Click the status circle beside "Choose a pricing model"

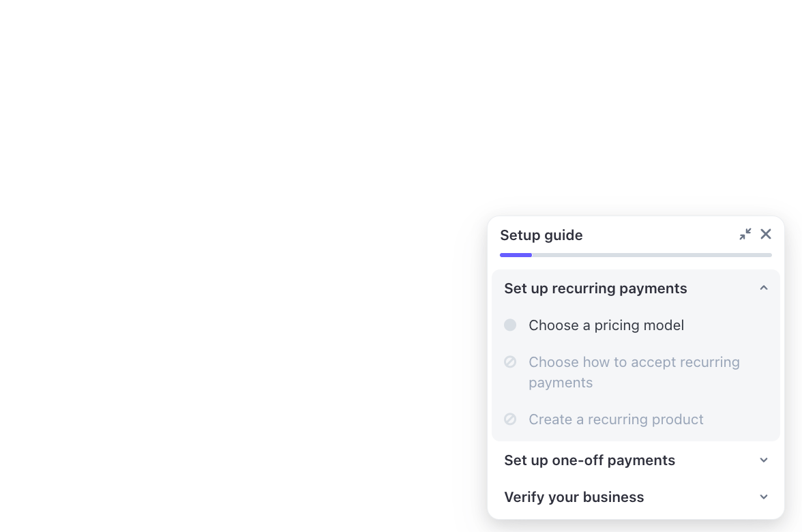pyautogui.click(x=510, y=325)
